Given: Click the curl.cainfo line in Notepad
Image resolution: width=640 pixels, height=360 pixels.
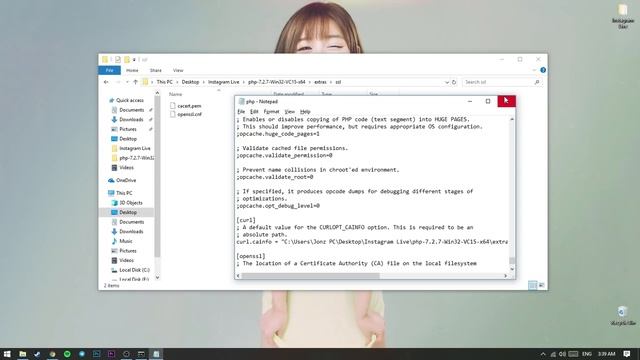Looking at the screenshot, I should 372,242.
